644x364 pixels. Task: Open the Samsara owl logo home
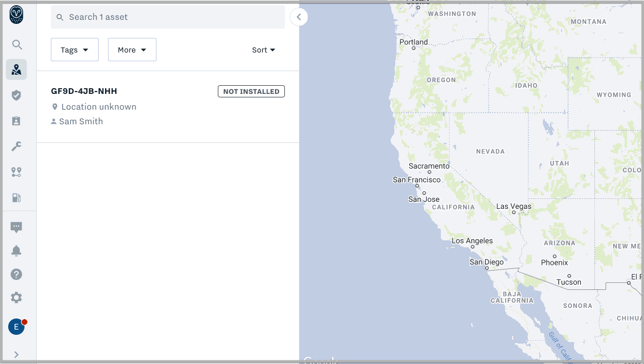coord(16,15)
